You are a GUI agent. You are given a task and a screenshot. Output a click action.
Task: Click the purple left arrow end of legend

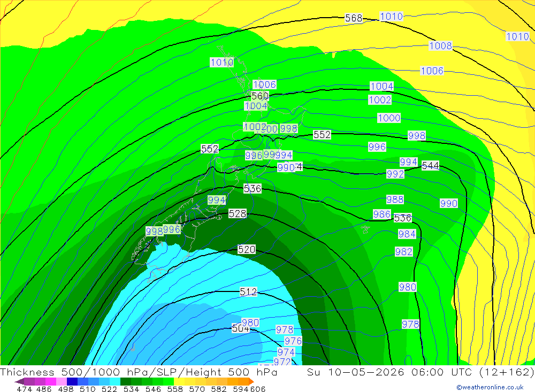tap(19, 381)
